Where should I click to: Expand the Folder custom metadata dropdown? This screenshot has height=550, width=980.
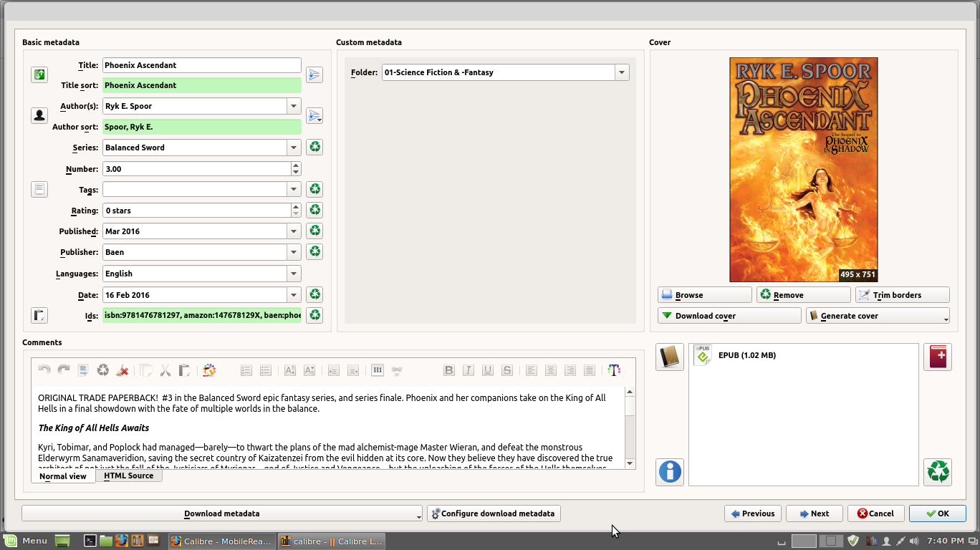622,72
